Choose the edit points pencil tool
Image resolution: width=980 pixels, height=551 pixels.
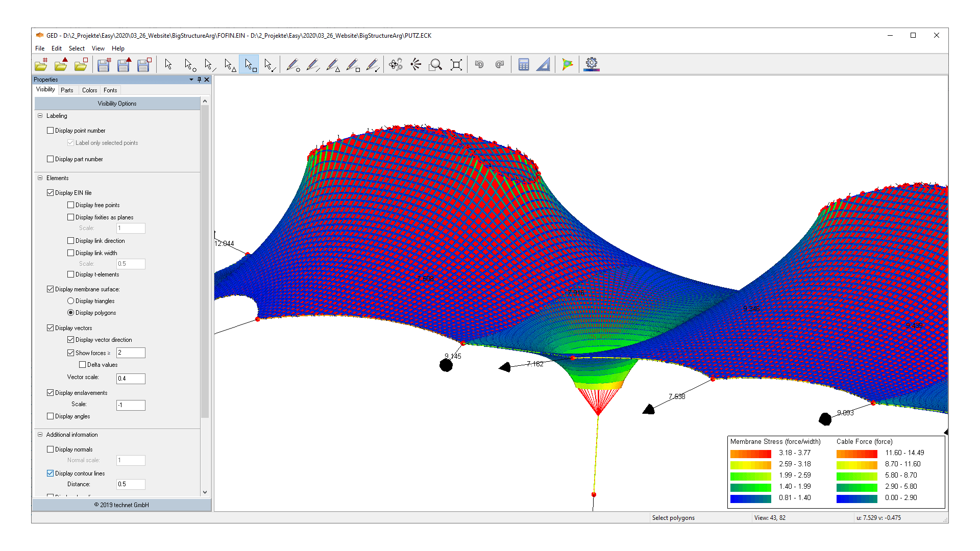(x=293, y=65)
